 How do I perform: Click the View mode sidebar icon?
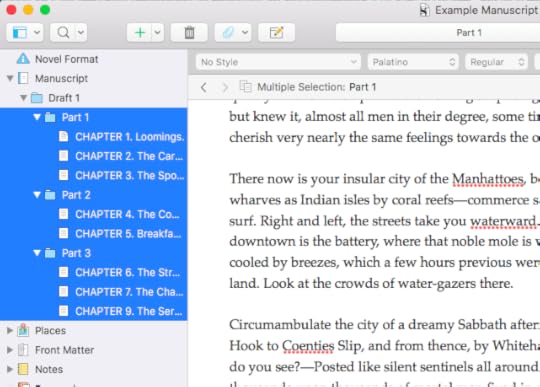pos(20,33)
